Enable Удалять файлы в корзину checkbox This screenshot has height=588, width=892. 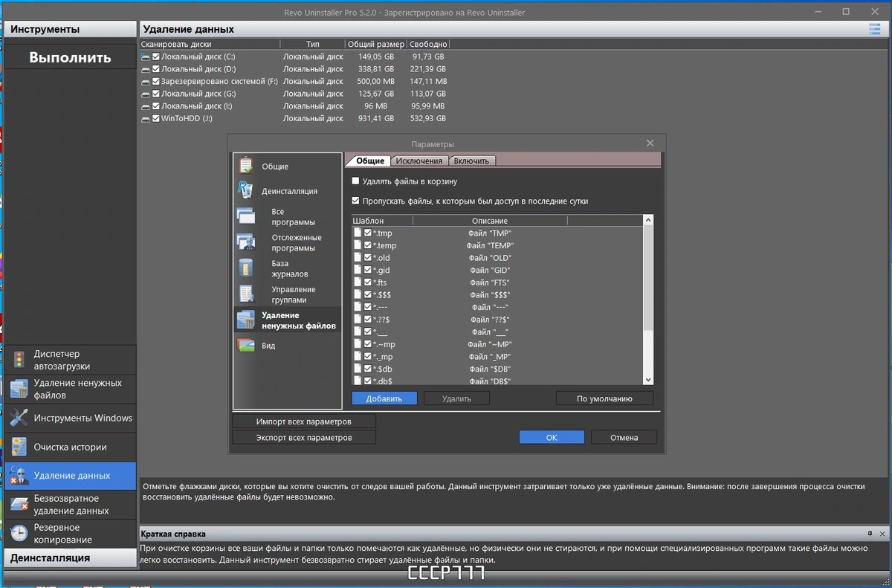(x=355, y=181)
